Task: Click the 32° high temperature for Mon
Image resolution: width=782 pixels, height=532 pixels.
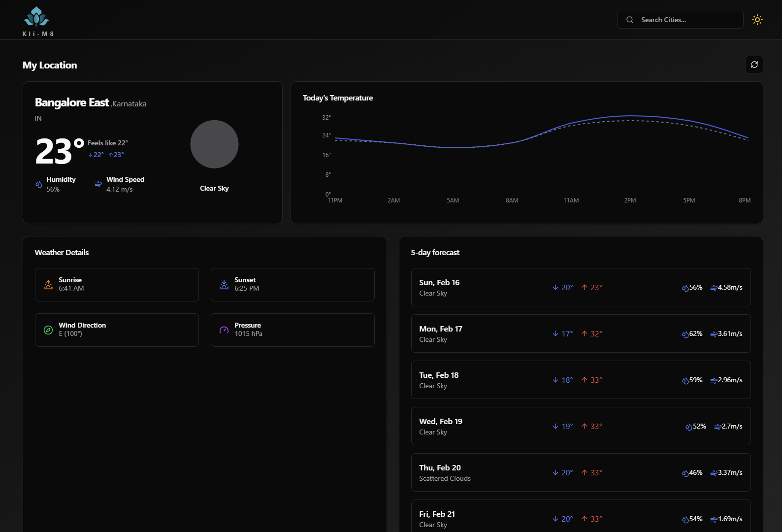Action: tap(596, 333)
